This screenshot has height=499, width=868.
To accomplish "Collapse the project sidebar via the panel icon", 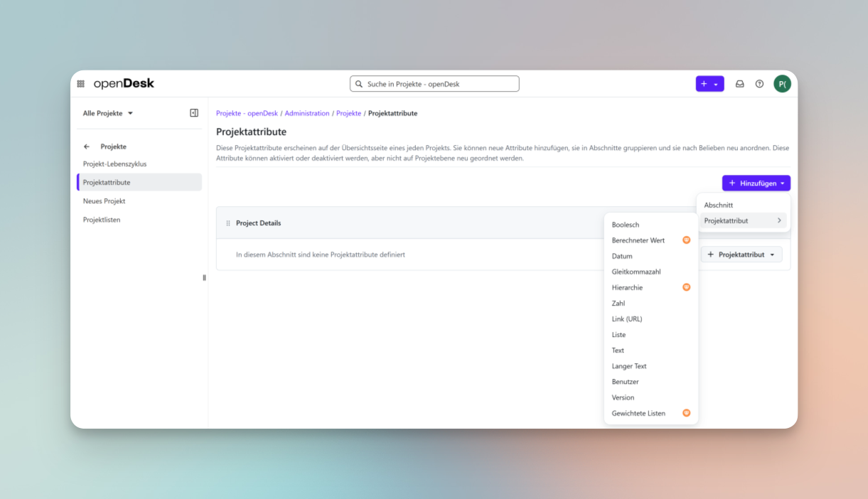I will pos(195,113).
